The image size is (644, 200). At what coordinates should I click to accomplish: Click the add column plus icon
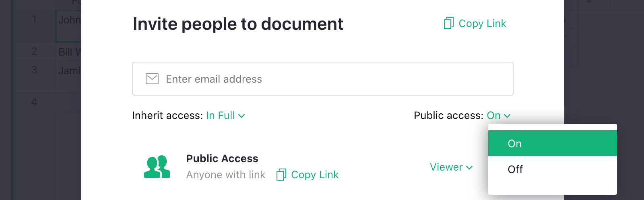coord(589,2)
